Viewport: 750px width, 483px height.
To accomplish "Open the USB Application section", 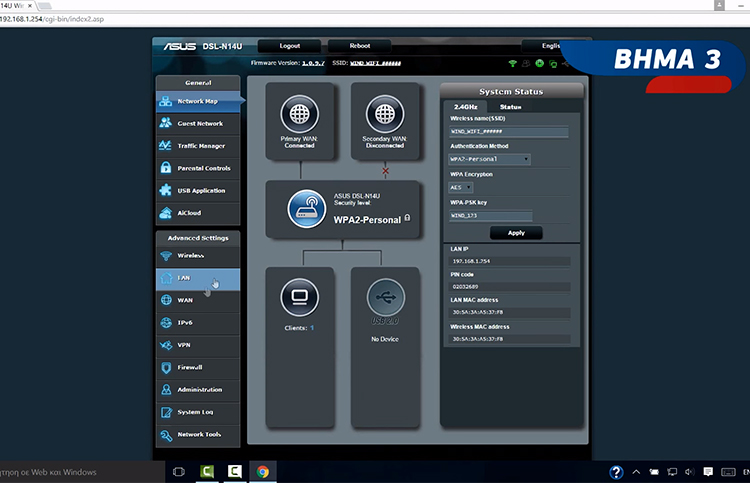I will pyautogui.click(x=198, y=190).
